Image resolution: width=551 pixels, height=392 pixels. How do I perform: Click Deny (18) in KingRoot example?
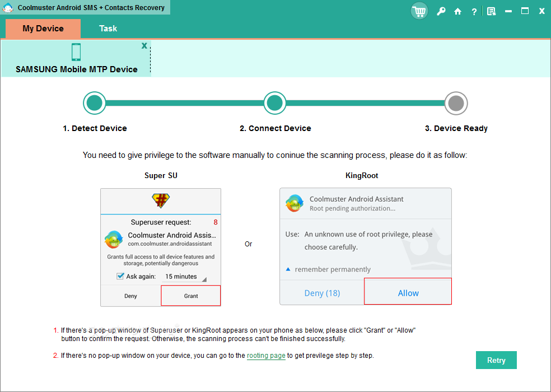(322, 293)
